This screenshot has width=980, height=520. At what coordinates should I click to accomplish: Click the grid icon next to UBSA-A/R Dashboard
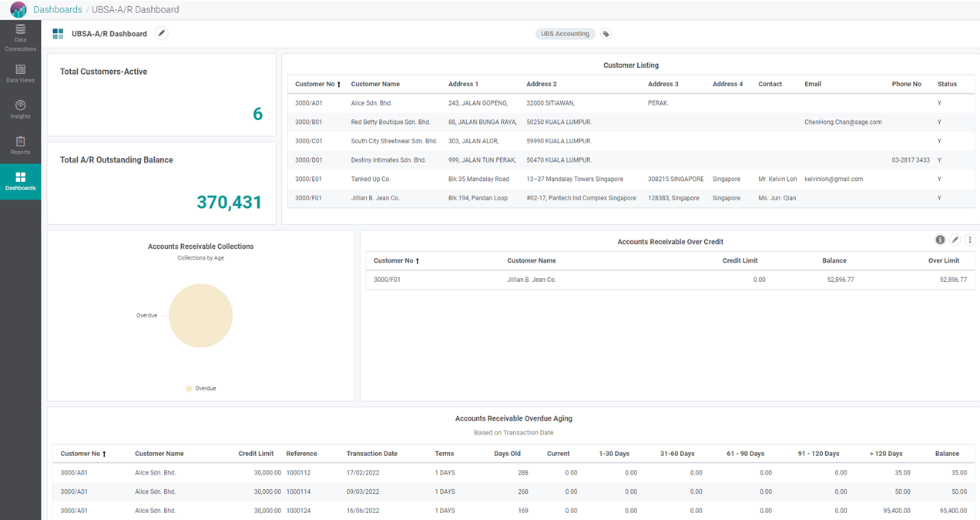pos(58,34)
